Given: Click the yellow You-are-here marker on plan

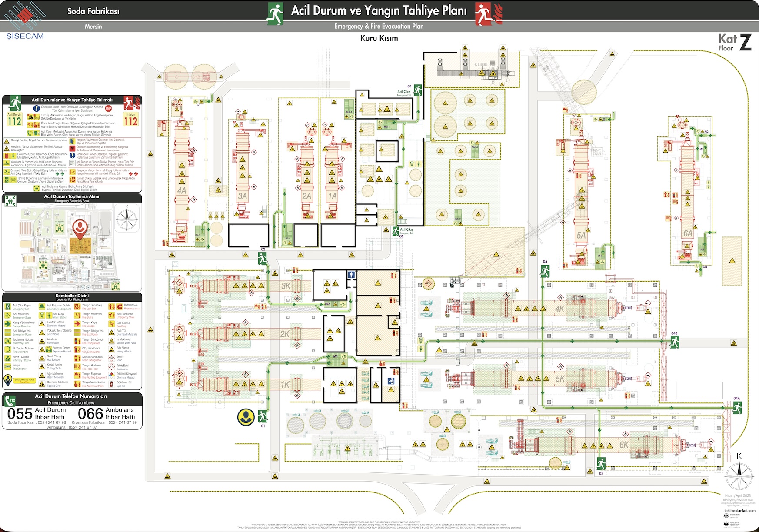Looking at the screenshot, I should coord(246,417).
